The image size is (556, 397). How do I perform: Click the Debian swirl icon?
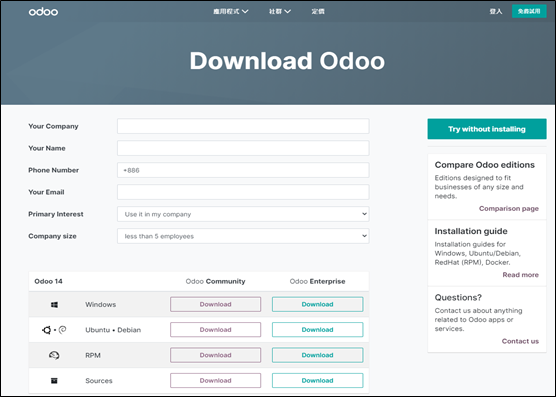click(62, 330)
